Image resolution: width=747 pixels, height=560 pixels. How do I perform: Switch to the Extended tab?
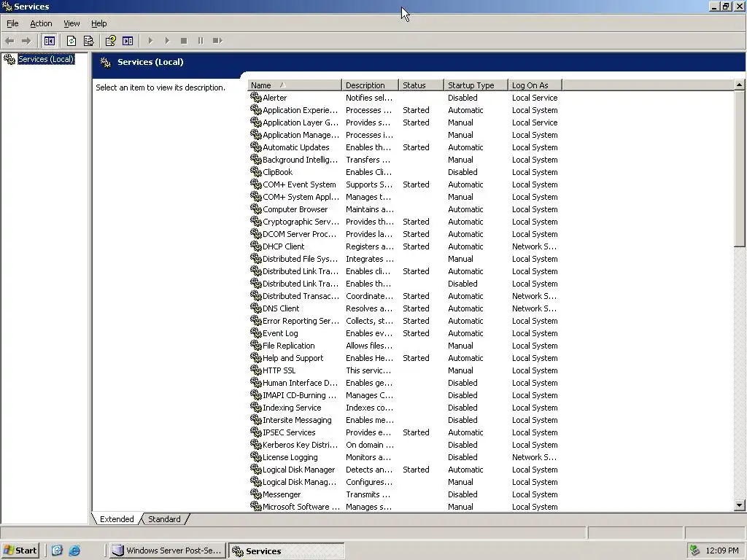[117, 519]
